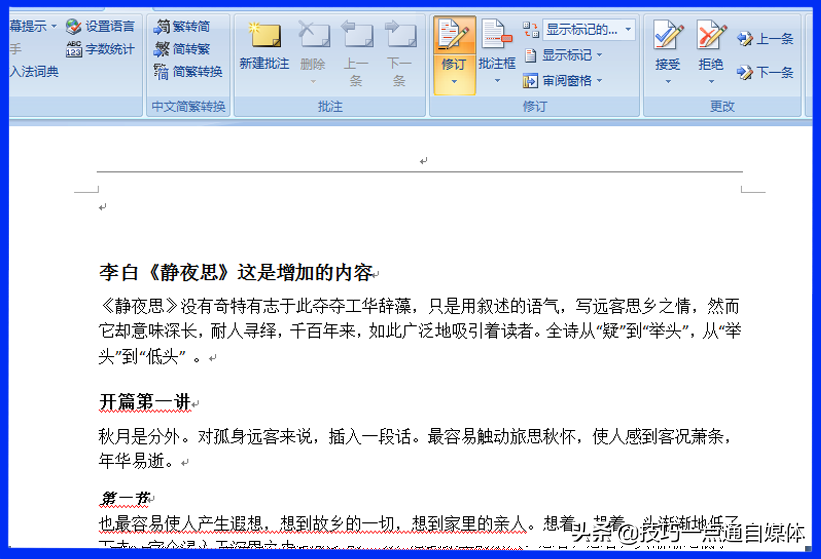Expand the 批注框 dropdown arrow
Viewport: 821px width, 559px height.
(x=497, y=81)
